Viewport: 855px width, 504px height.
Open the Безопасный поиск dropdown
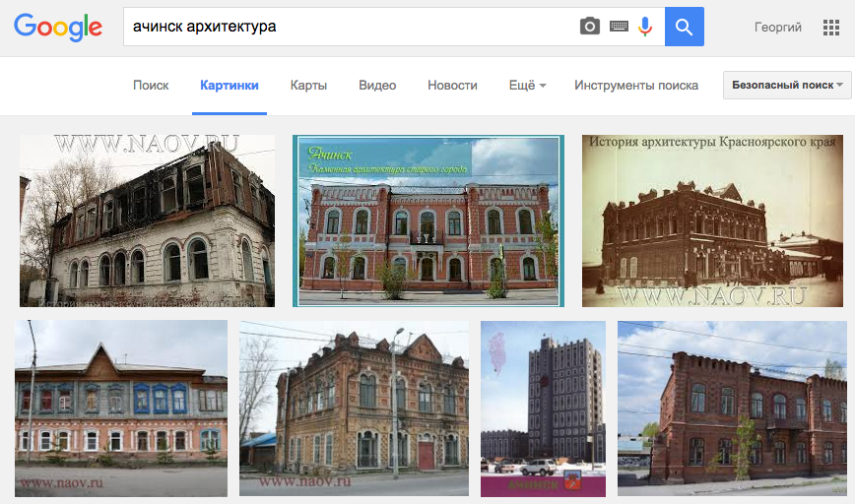tap(788, 86)
